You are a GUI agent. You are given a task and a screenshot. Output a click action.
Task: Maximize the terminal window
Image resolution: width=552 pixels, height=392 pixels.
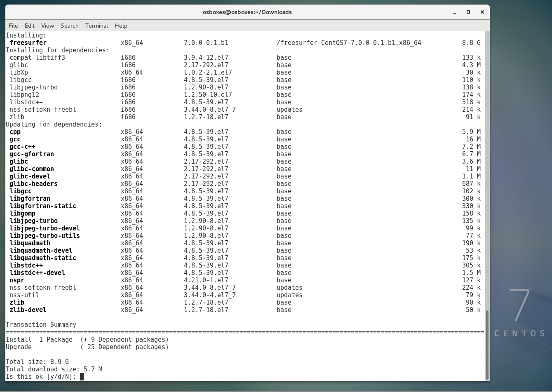click(x=468, y=12)
